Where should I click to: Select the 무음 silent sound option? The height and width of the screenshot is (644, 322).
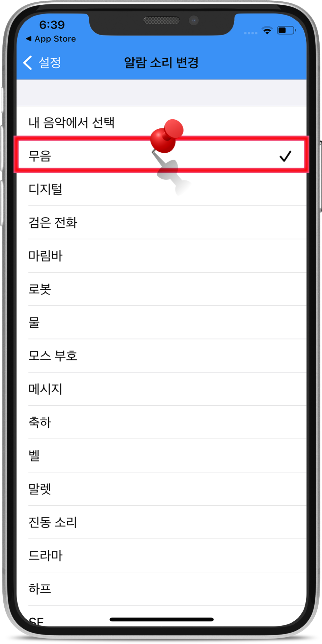[161, 156]
